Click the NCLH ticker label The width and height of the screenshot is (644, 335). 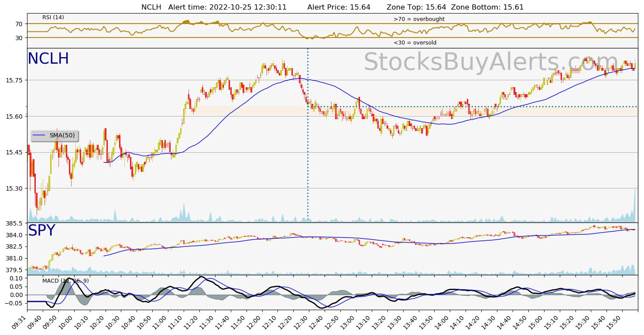48,59
